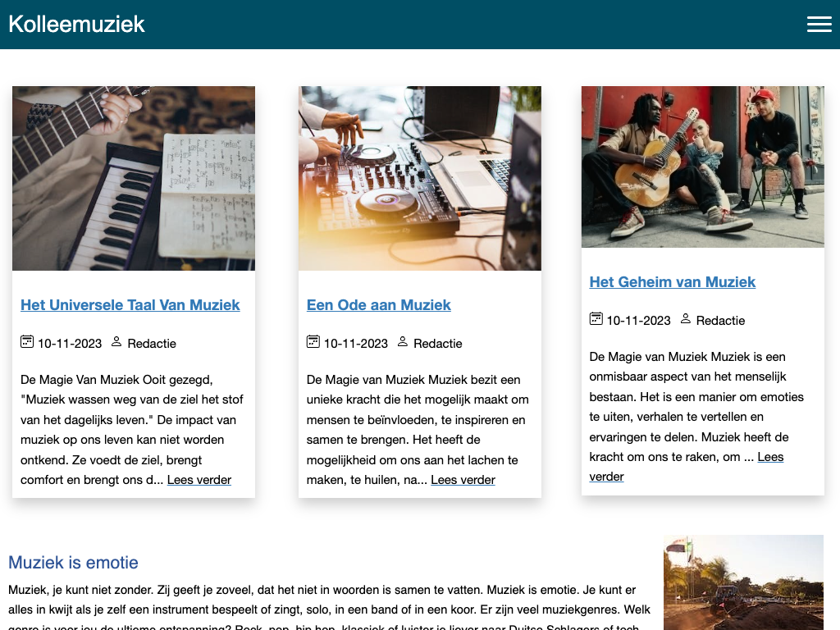Click Lees verder in first article card
840x630 pixels.
point(199,480)
